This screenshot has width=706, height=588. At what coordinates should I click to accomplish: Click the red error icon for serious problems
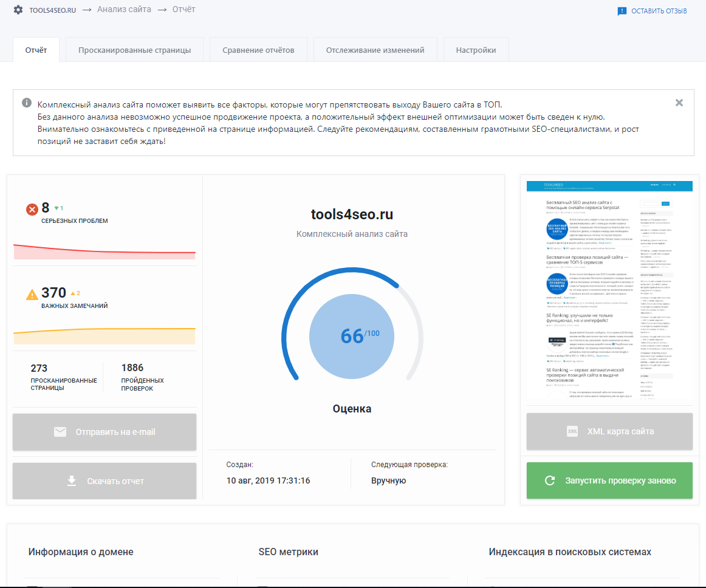coord(32,210)
